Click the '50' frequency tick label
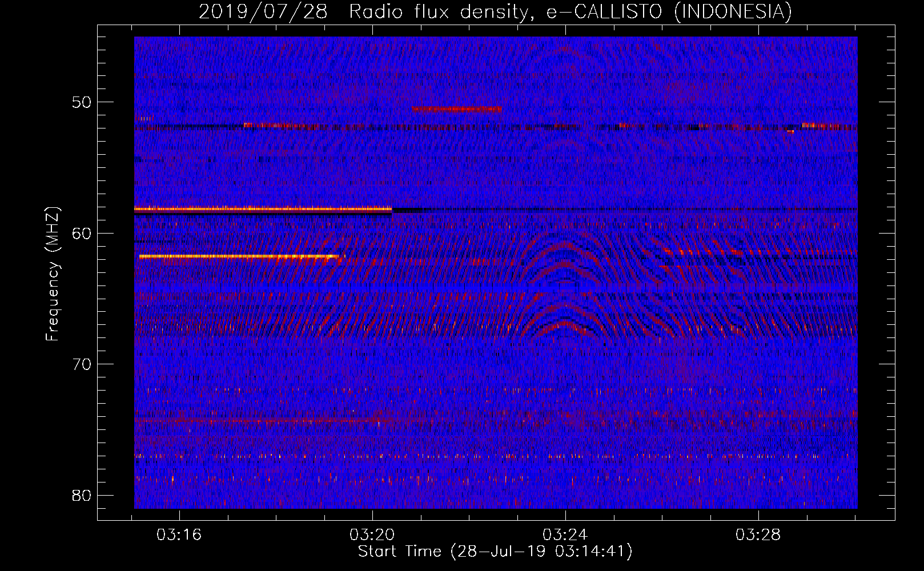 pos(82,102)
